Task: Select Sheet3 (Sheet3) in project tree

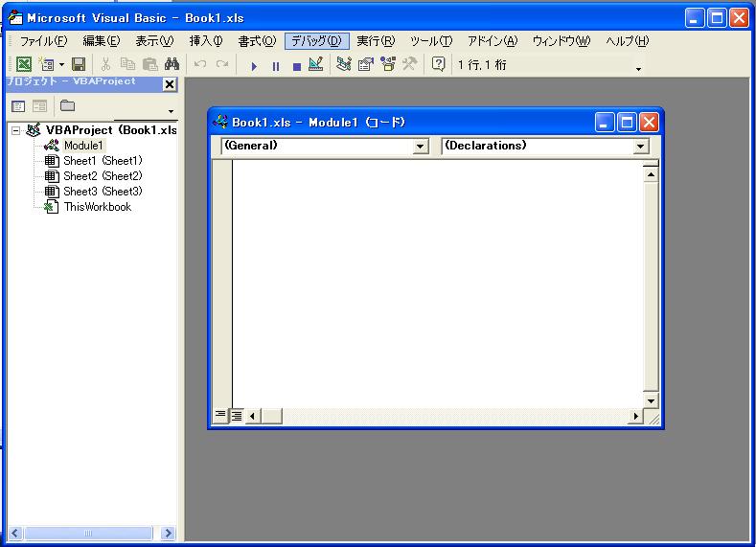Action: click(103, 192)
